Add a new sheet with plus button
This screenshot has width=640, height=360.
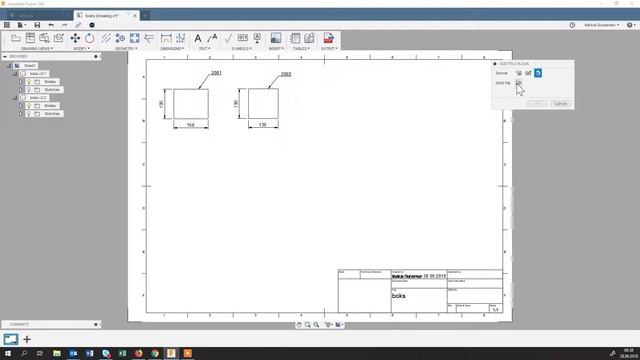[27, 339]
